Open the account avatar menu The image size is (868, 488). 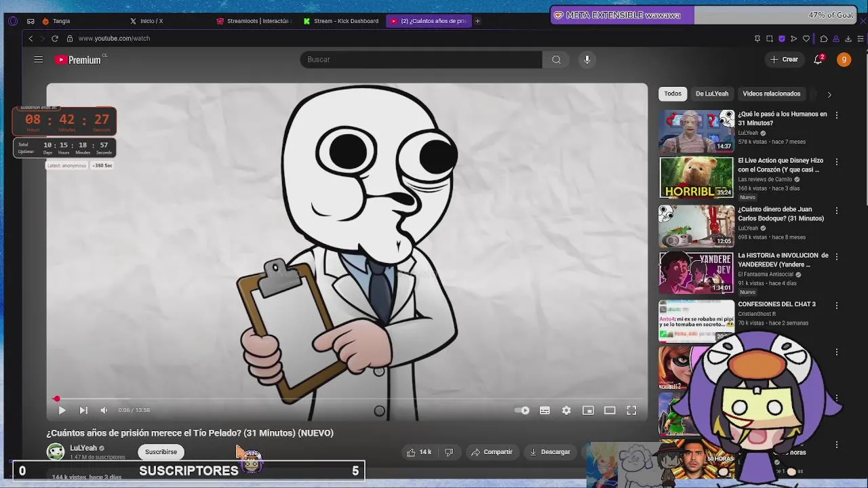click(x=844, y=60)
